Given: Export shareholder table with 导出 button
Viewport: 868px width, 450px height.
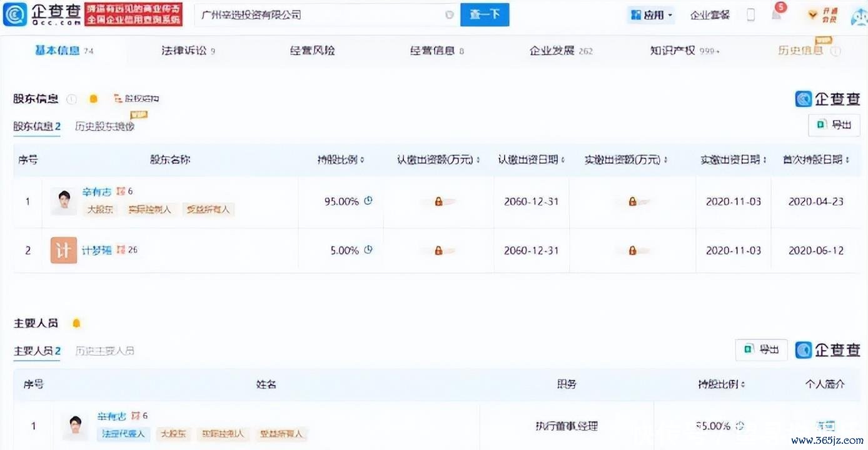Looking at the screenshot, I should 834,125.
